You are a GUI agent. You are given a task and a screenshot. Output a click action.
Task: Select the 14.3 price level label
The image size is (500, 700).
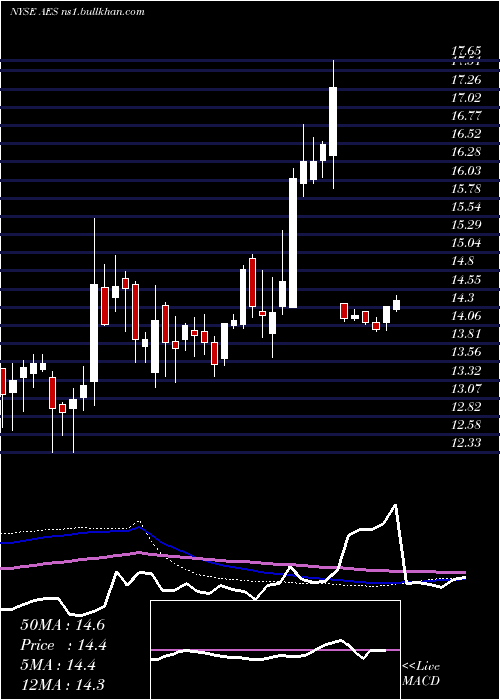(x=462, y=298)
